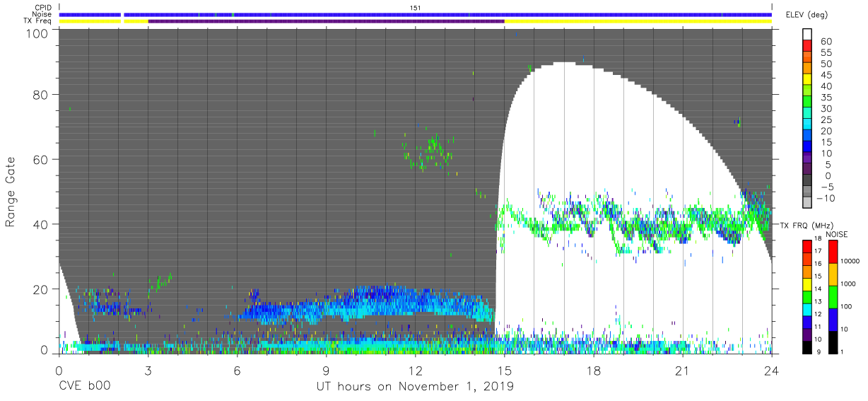Click the orange segment of the NOISE colorbar

click(x=833, y=274)
